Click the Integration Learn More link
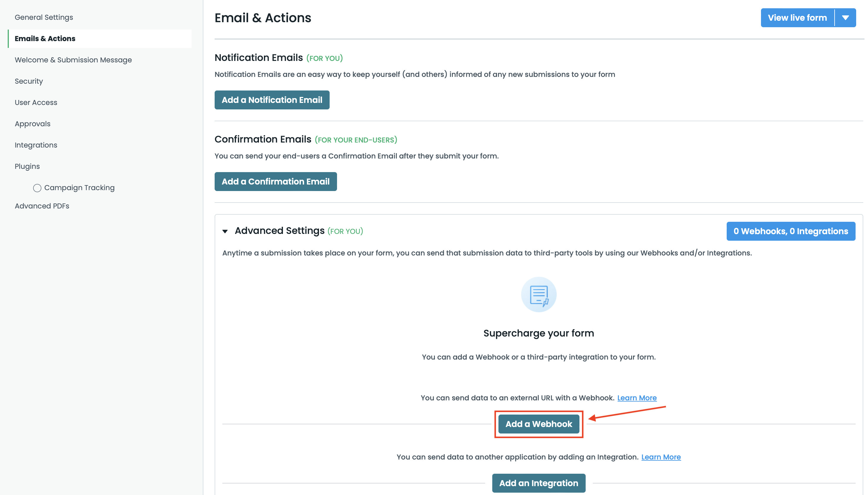 click(x=661, y=457)
